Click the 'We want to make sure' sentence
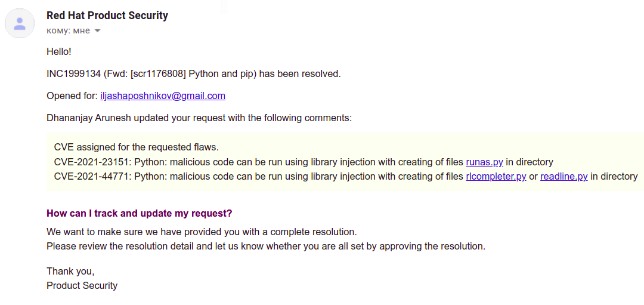Screen dimensions: 644x305 (x=202, y=232)
